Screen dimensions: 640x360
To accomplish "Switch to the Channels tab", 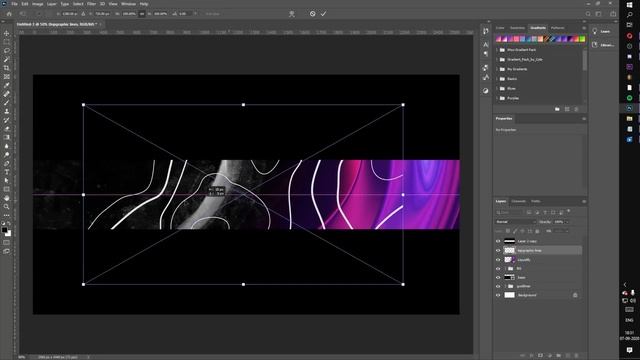I will pyautogui.click(x=519, y=201).
